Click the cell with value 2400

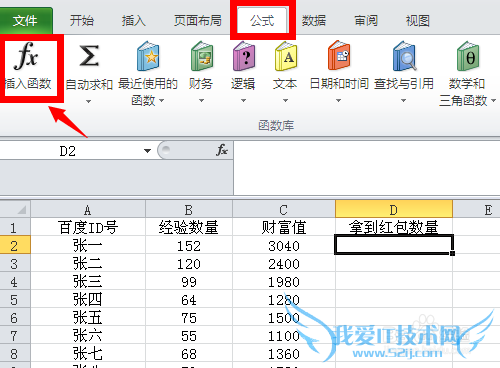pyautogui.click(x=284, y=263)
